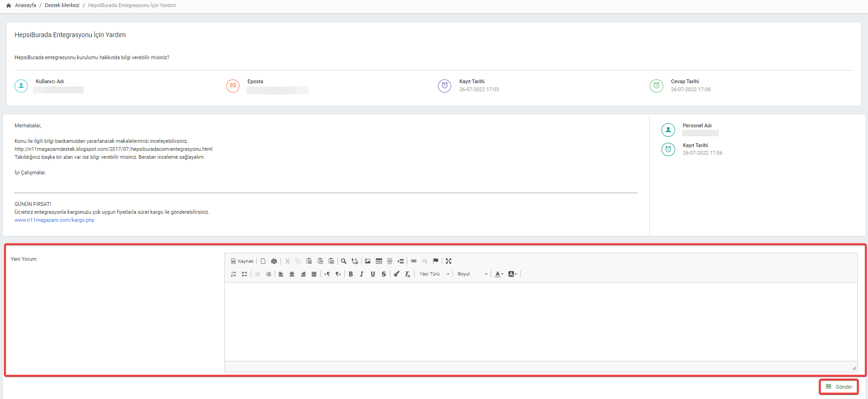The height and width of the screenshot is (399, 868).
Task: Click the Paste as plain text icon
Action: pyautogui.click(x=320, y=261)
